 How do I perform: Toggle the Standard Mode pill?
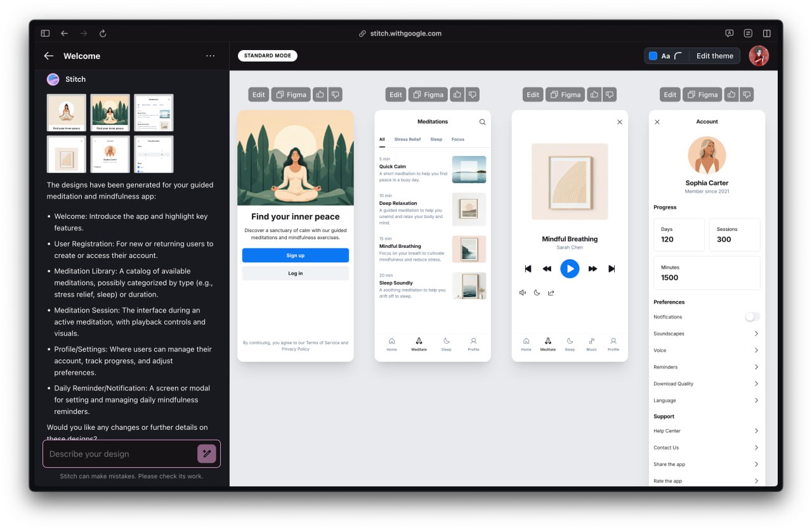(x=268, y=56)
